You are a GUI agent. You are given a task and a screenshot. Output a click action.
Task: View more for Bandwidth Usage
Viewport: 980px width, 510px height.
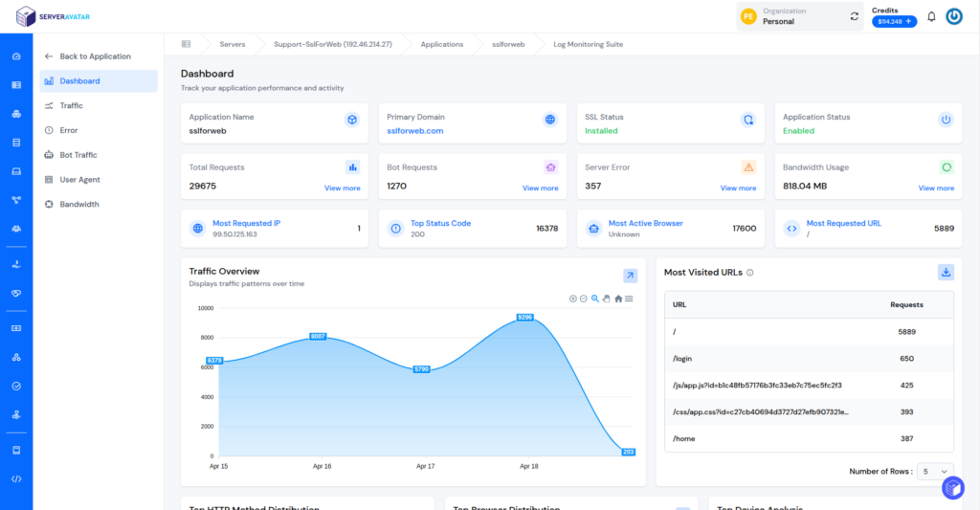pyautogui.click(x=936, y=188)
